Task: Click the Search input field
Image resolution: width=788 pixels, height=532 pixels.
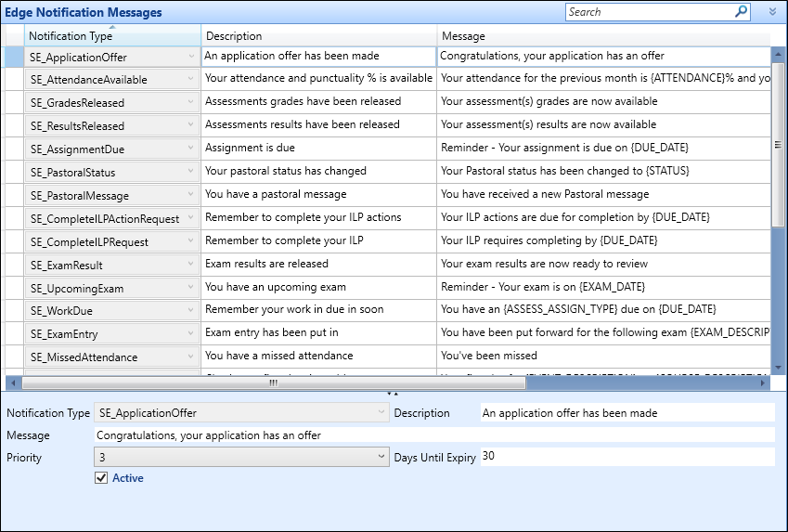Action: [x=648, y=12]
